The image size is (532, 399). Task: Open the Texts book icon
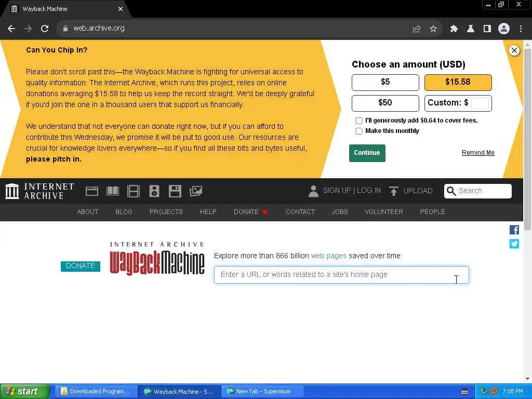[113, 191]
